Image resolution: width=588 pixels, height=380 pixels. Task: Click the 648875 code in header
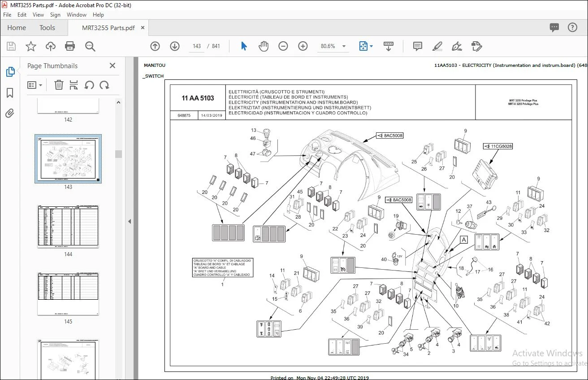(184, 116)
